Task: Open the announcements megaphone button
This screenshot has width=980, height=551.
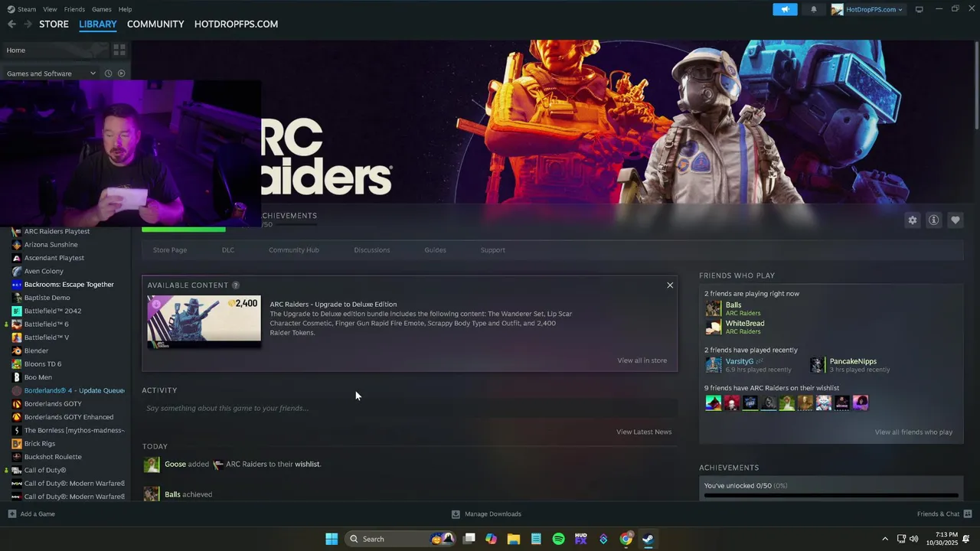Action: [x=785, y=9]
